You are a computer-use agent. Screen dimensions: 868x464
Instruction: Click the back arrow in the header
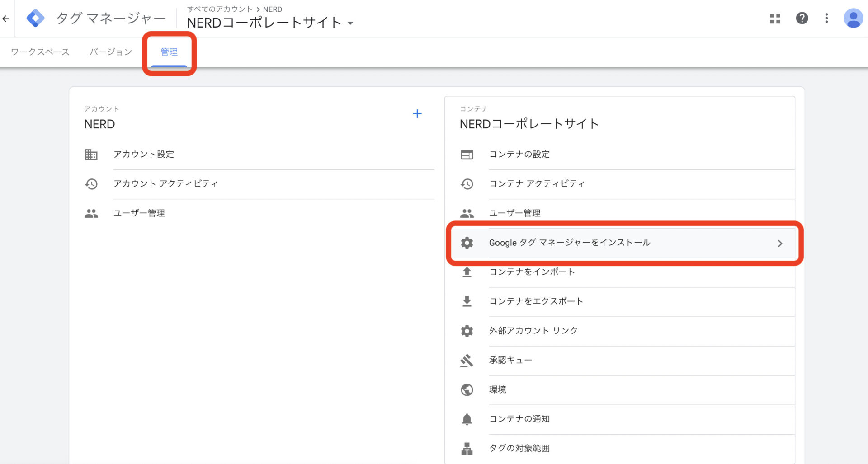5,19
